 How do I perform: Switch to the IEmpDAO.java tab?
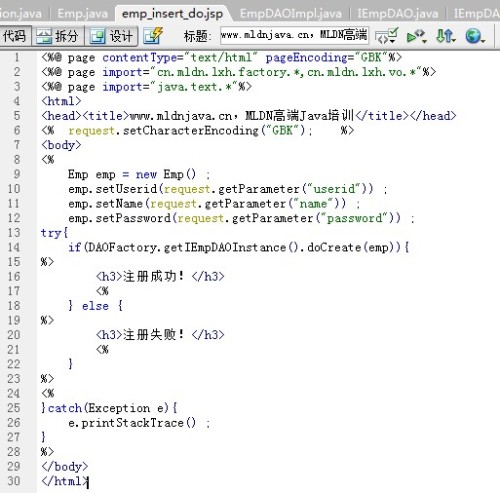point(397,14)
